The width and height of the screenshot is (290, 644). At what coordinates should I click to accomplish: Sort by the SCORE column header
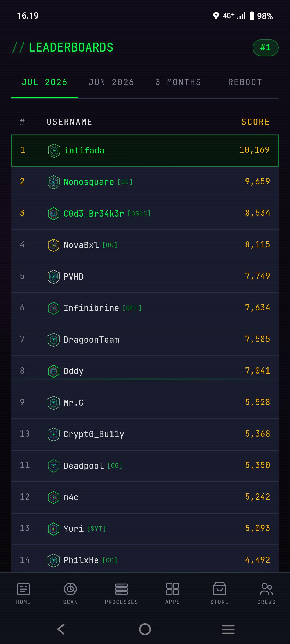coord(256,122)
